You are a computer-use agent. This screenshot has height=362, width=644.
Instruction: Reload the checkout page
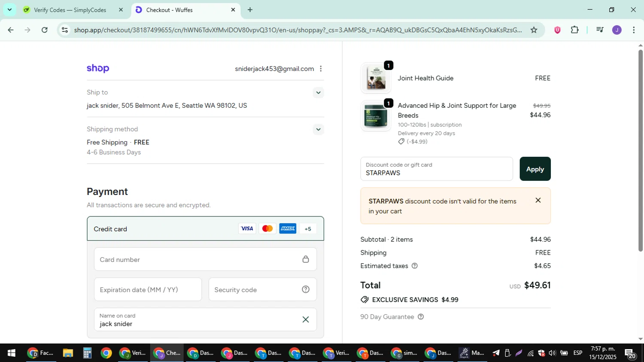(x=45, y=30)
